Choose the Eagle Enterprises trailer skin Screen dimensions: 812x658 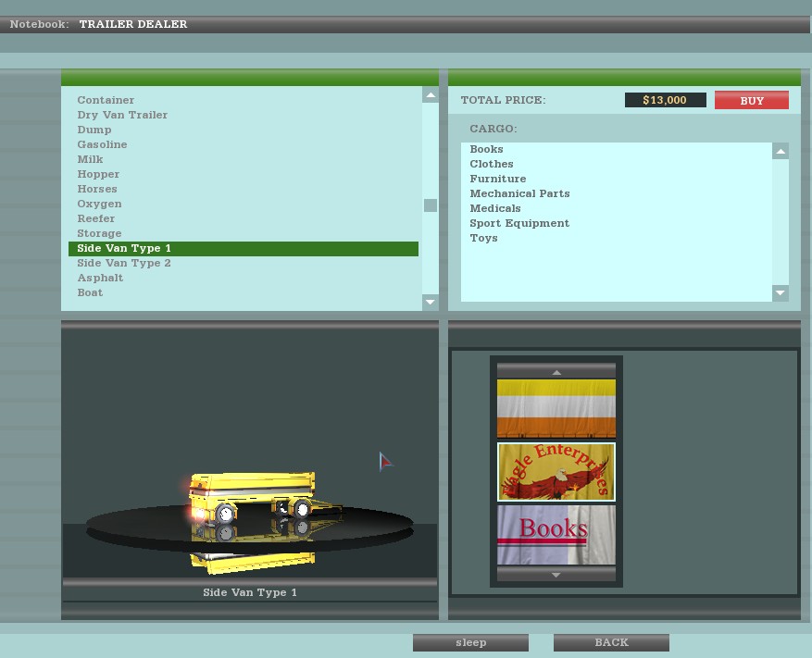click(x=556, y=472)
